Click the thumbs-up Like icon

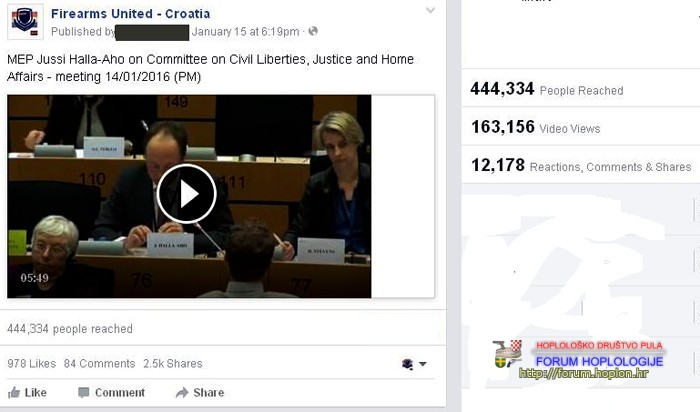14,392
